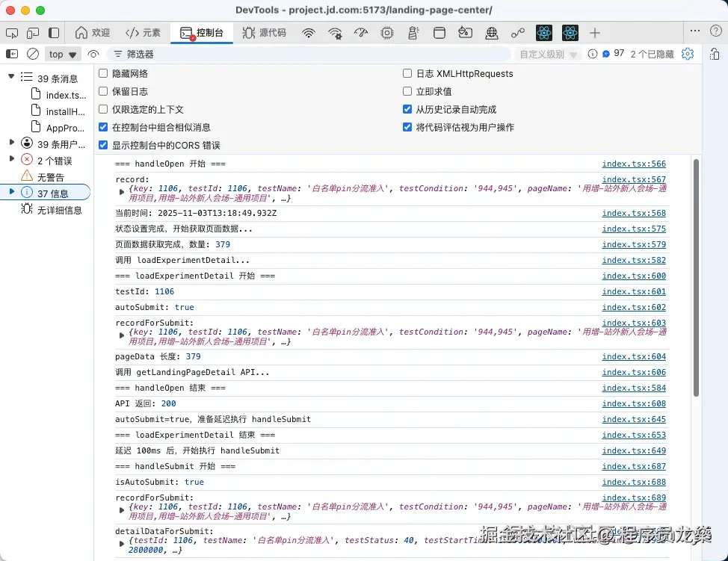Viewport: 728px width, 561px height.
Task: Activate the inspect element picker icon
Action: click(x=12, y=33)
